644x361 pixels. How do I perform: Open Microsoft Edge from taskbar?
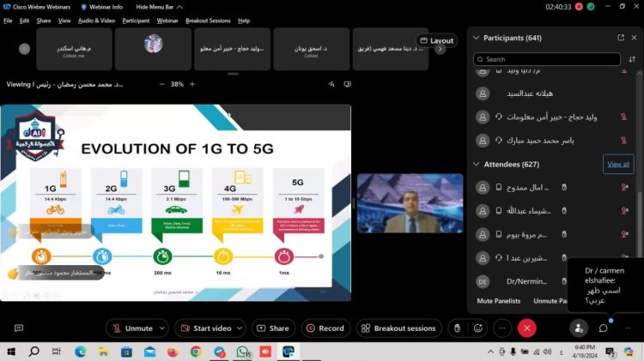[x=81, y=352]
